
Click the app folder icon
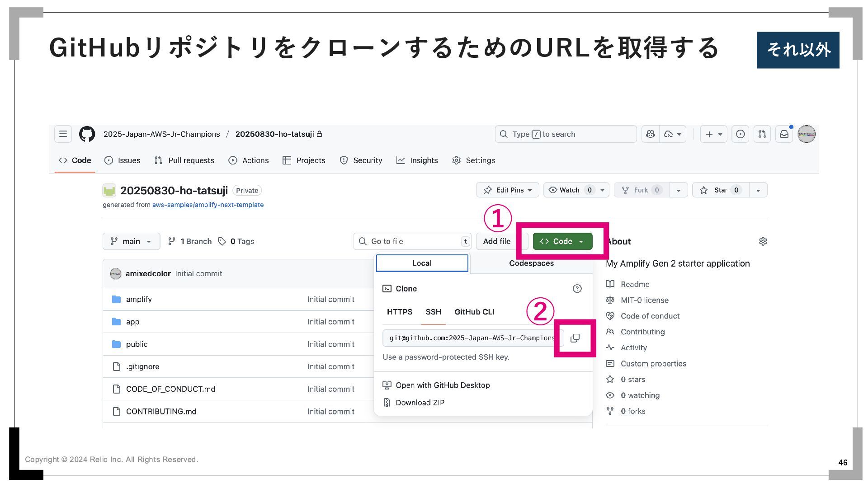(x=116, y=322)
